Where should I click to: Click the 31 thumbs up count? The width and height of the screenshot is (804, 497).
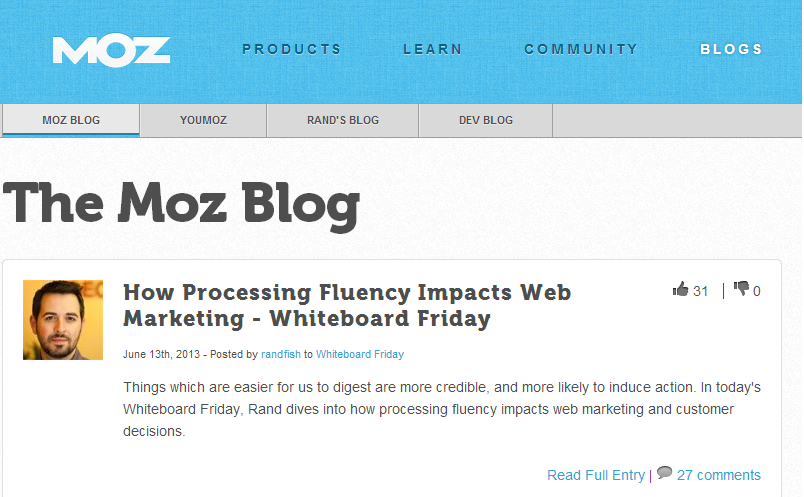(x=700, y=291)
